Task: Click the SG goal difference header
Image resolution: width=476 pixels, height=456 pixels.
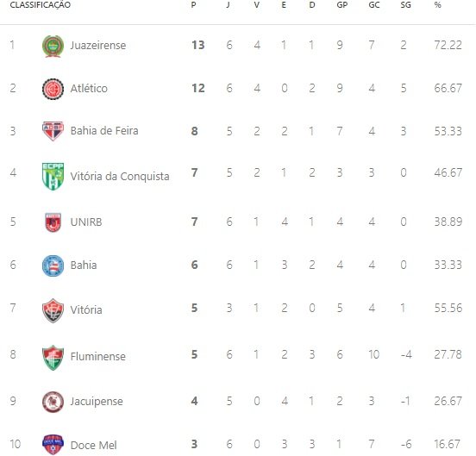Action: coord(405,5)
